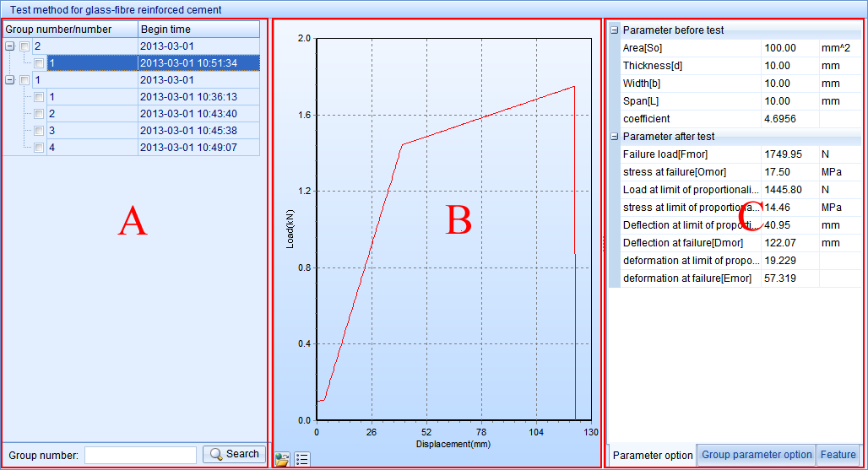Tick the checkbox for test 10:36:13
This screenshot has height=470, width=868.
(x=39, y=97)
